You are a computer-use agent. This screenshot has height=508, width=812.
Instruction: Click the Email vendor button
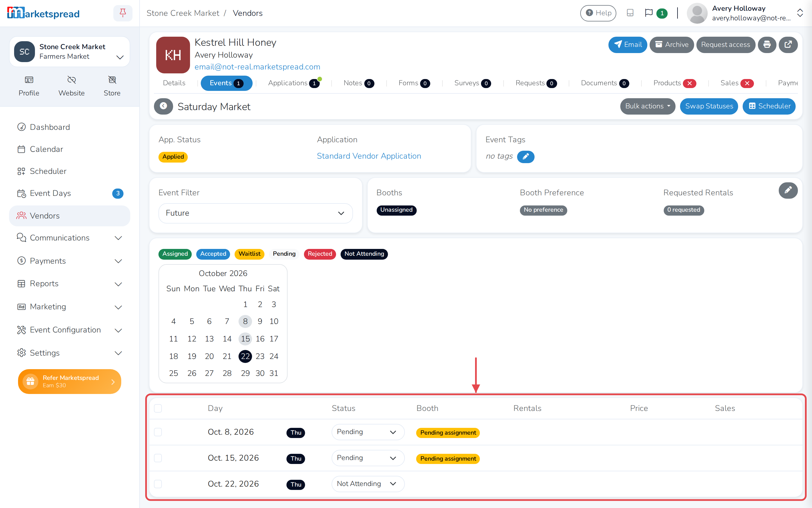point(627,45)
